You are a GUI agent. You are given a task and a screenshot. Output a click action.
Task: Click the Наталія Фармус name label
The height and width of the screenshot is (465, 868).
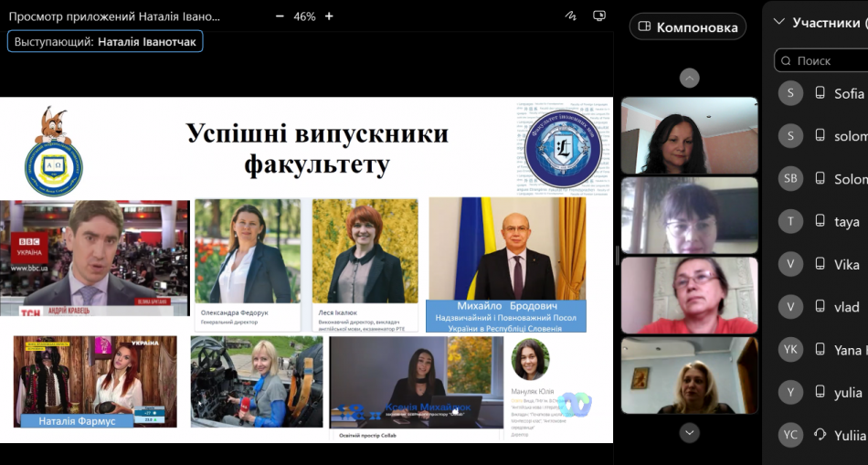coord(78,421)
